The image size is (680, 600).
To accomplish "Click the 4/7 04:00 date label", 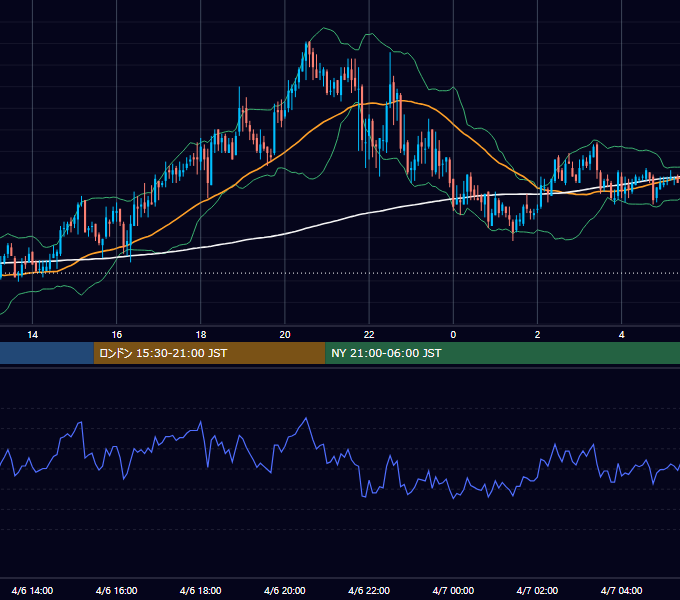I will click(621, 590).
